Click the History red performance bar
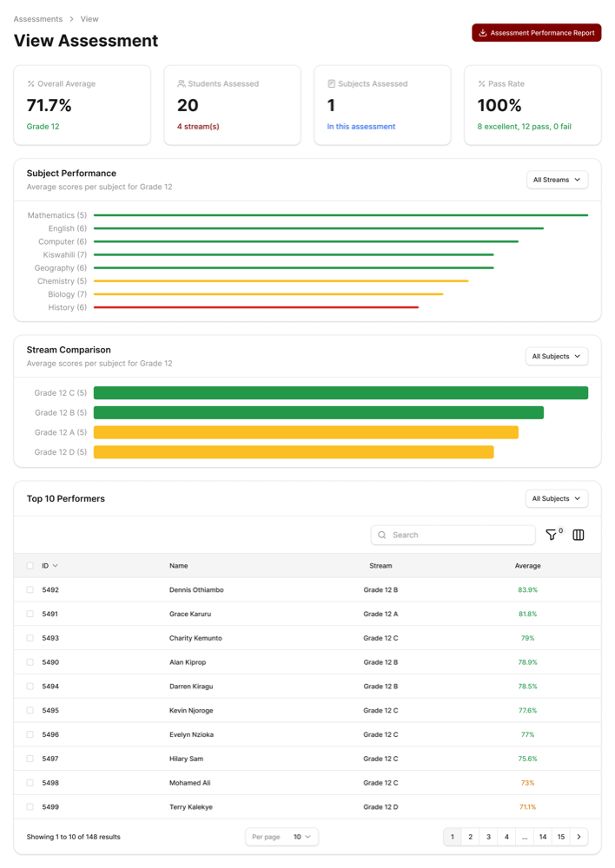Image resolution: width=615 pixels, height=868 pixels. [x=256, y=307]
